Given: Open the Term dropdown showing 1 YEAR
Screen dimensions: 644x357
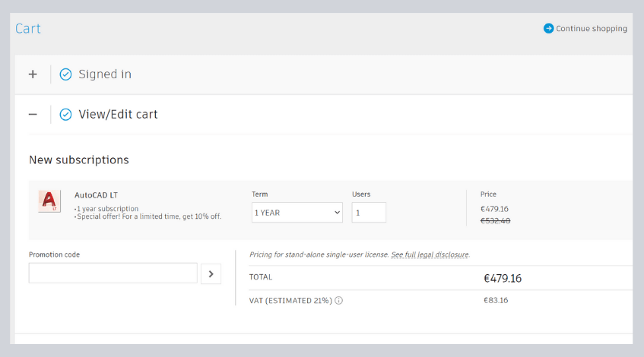Looking at the screenshot, I should tap(297, 213).
